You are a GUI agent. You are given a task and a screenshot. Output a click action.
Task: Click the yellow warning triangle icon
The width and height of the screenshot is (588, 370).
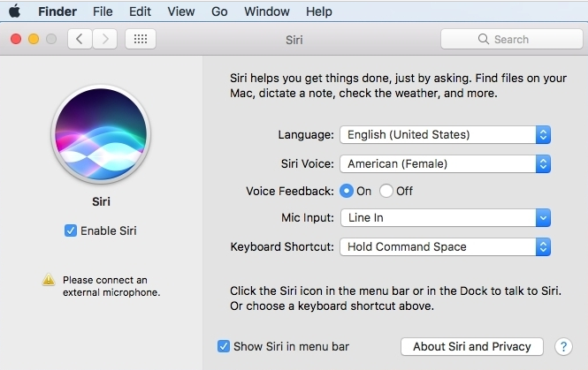(x=49, y=279)
